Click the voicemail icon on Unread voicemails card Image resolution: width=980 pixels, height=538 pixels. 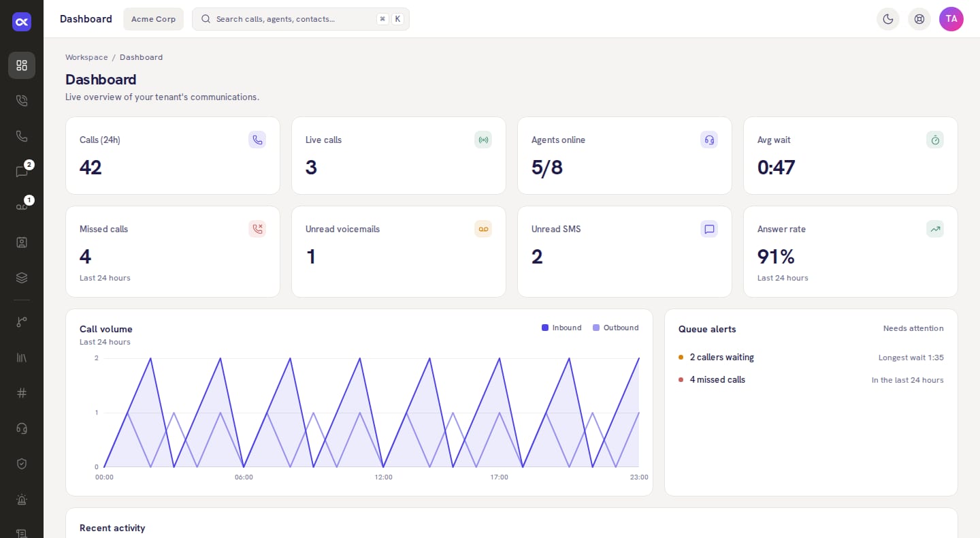[483, 229]
